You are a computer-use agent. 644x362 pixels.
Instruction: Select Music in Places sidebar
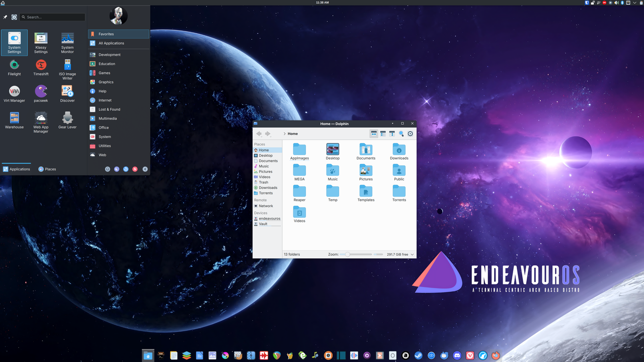pos(267,166)
